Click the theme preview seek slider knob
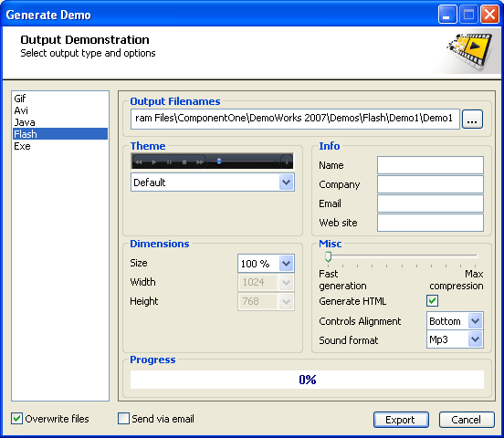This screenshot has height=438, width=504. [x=219, y=161]
